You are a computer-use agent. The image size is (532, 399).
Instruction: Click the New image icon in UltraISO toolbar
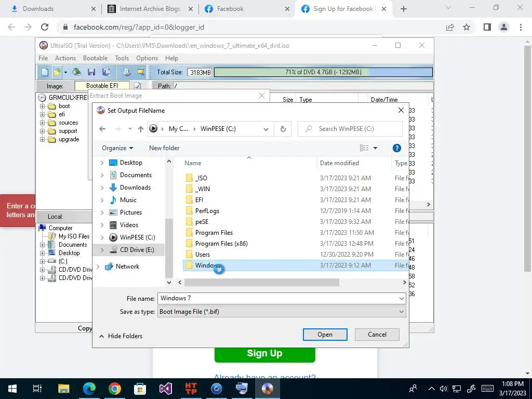click(45, 72)
